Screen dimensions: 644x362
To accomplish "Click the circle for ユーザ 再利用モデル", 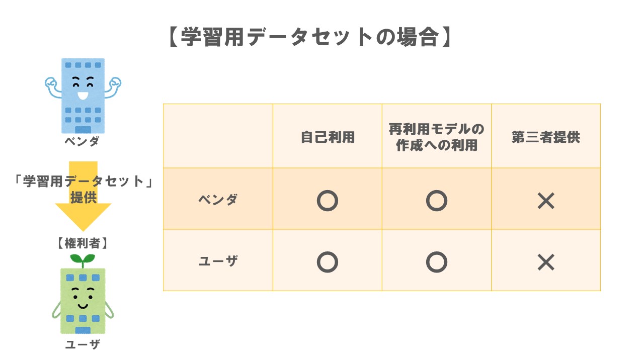I will (x=437, y=262).
